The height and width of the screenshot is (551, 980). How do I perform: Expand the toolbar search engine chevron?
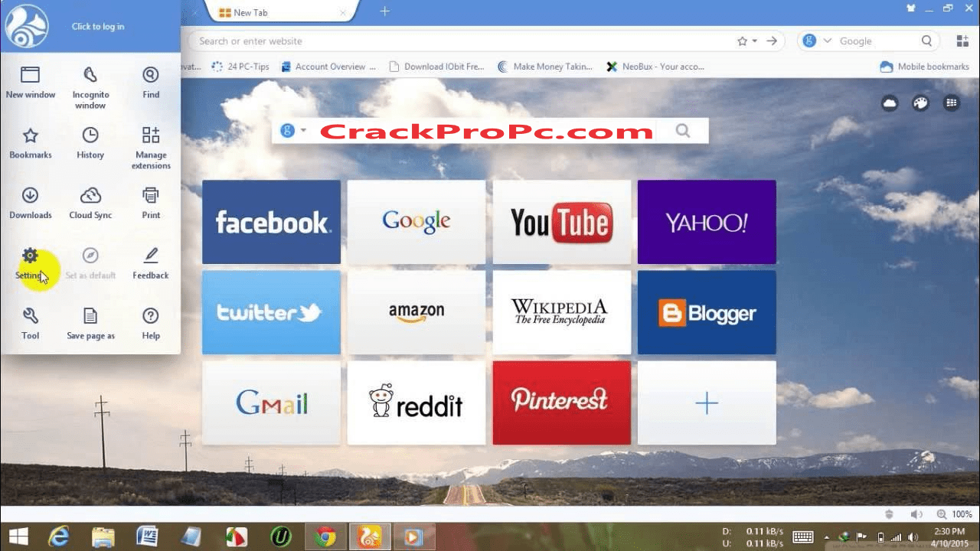pos(828,41)
